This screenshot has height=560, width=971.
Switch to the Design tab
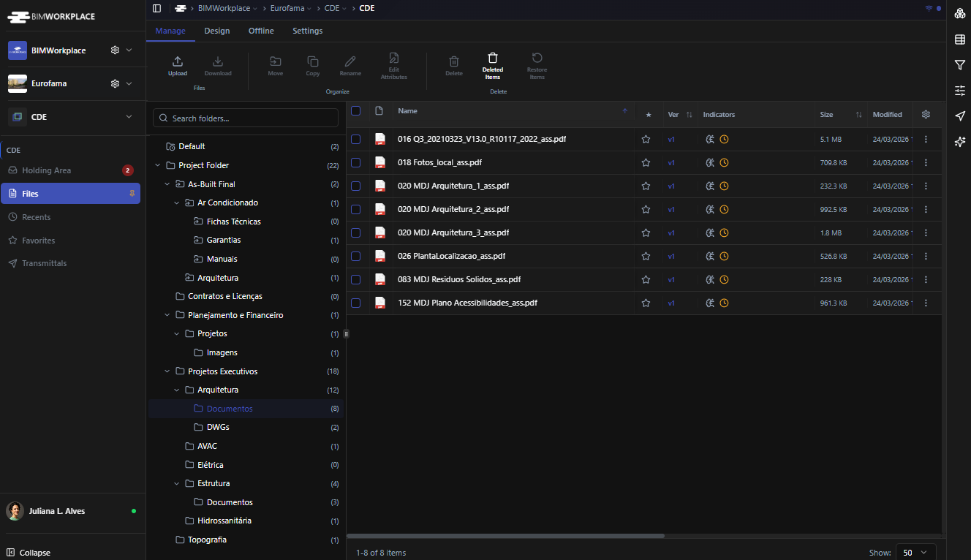coord(217,31)
